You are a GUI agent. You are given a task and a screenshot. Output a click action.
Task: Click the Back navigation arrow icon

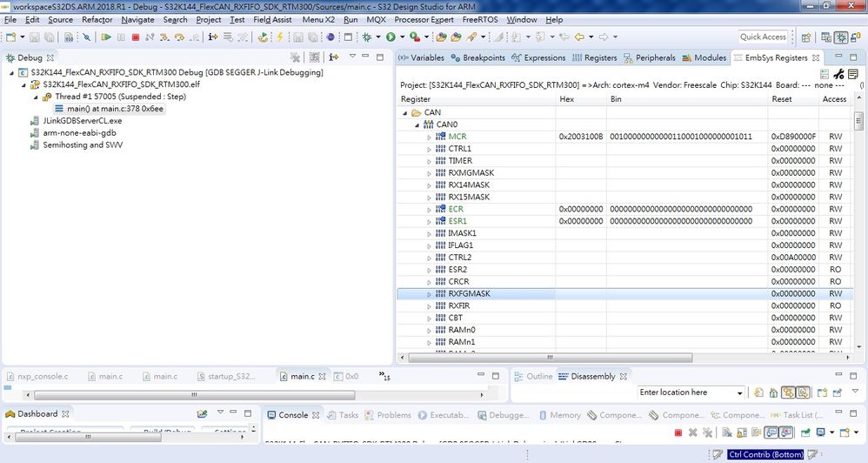(579, 37)
